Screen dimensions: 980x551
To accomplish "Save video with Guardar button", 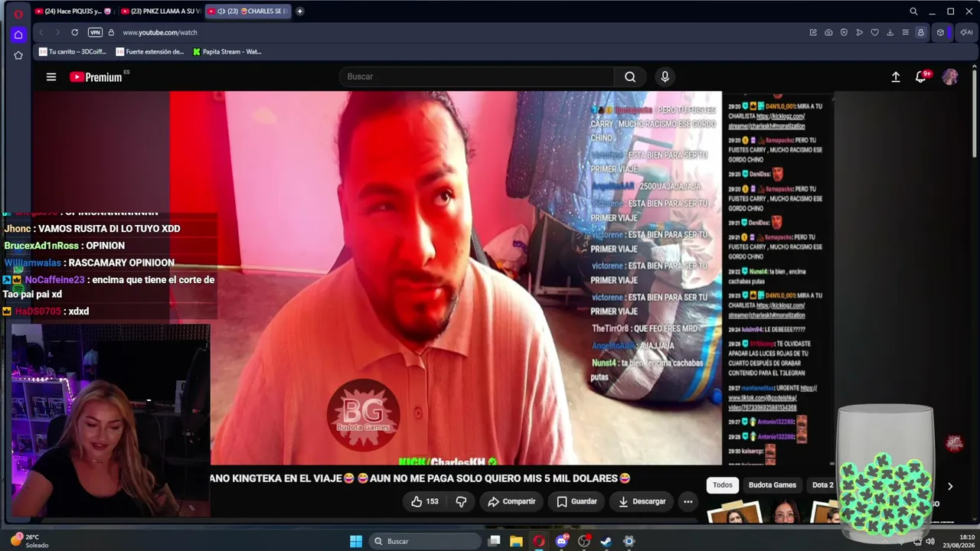I will 577,501.
